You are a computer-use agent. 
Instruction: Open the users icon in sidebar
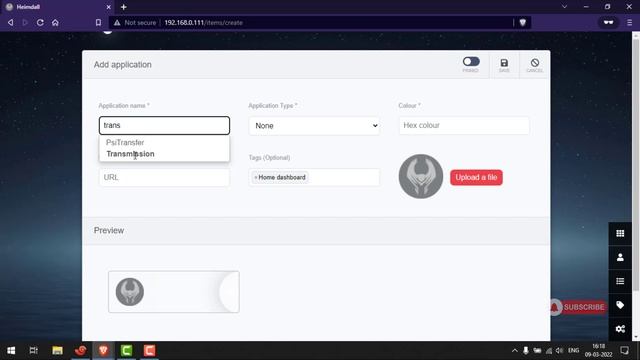(x=620, y=257)
